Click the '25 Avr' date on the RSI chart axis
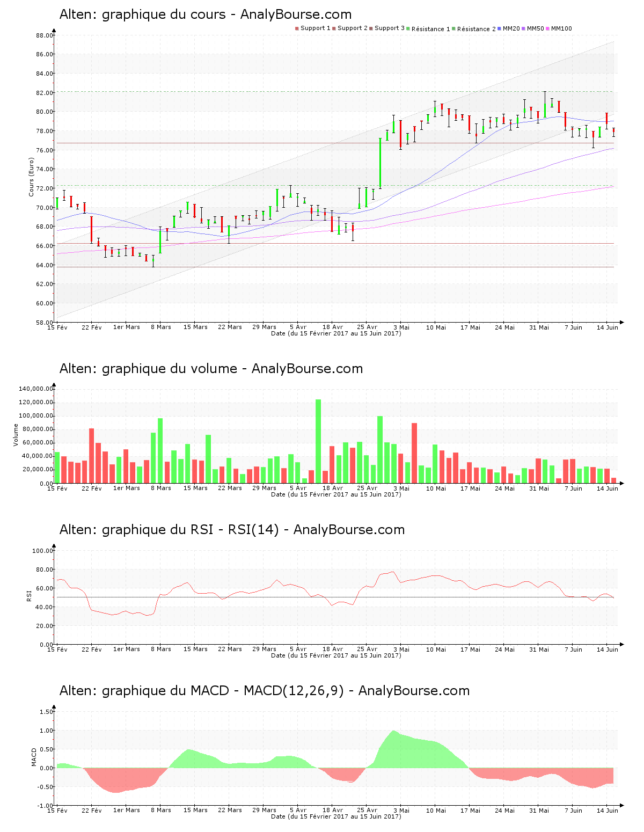The height and width of the screenshot is (832, 644). pyautogui.click(x=367, y=649)
